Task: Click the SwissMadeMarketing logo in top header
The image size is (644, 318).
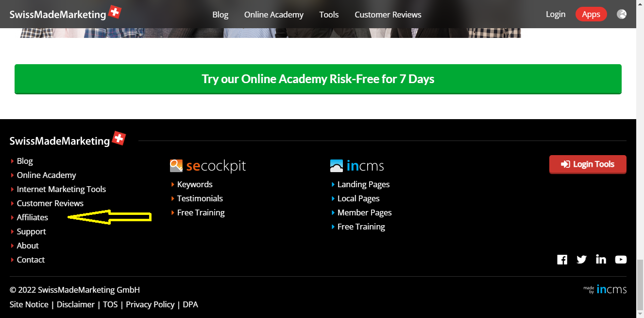Action: click(65, 13)
